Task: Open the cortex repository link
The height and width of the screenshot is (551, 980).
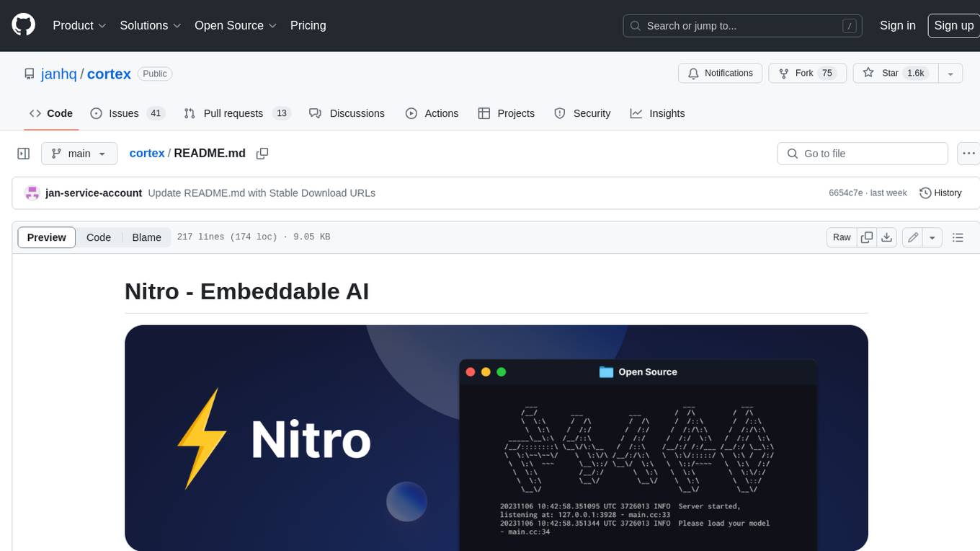Action: point(109,74)
